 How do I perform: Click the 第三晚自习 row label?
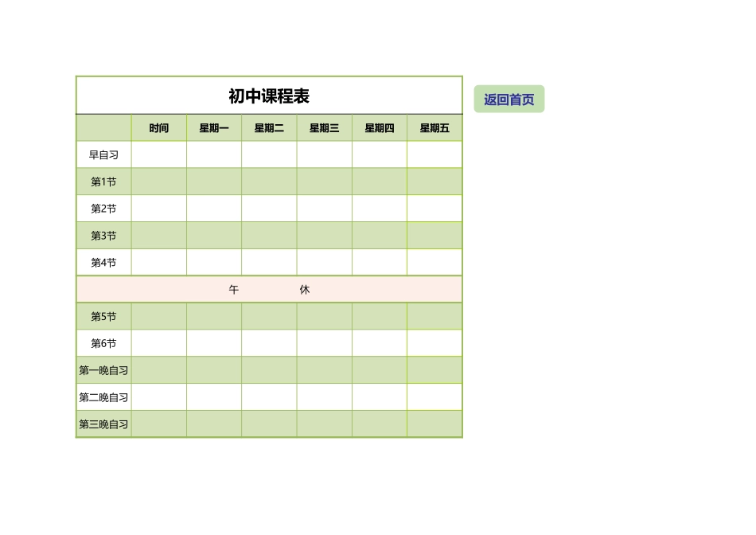click(x=103, y=424)
